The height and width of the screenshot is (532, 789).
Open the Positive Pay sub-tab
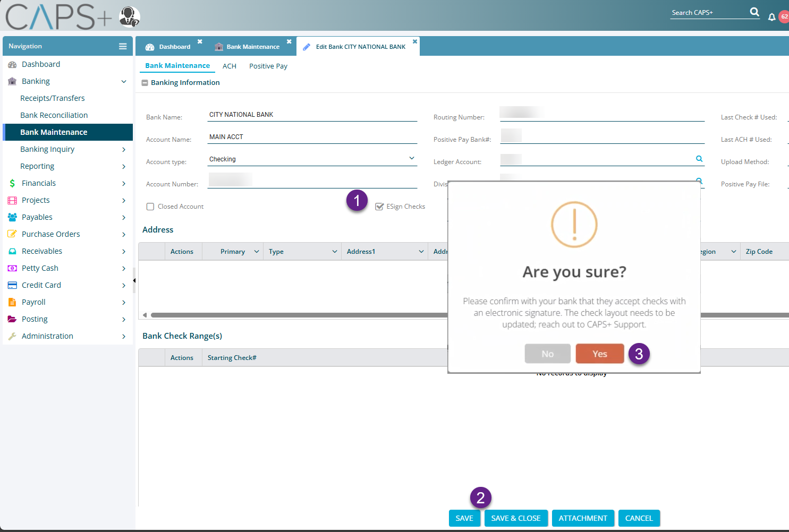click(268, 66)
